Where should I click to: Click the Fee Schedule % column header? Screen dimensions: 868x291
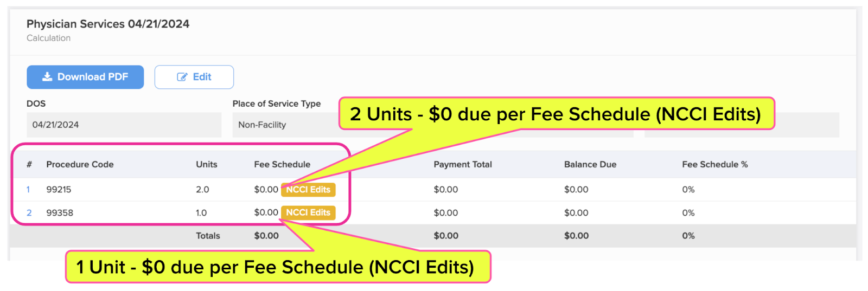[x=715, y=164]
